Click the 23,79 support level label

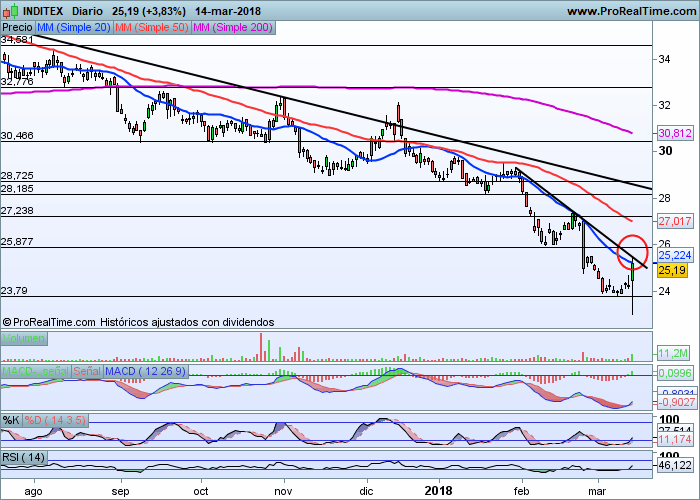click(x=14, y=291)
